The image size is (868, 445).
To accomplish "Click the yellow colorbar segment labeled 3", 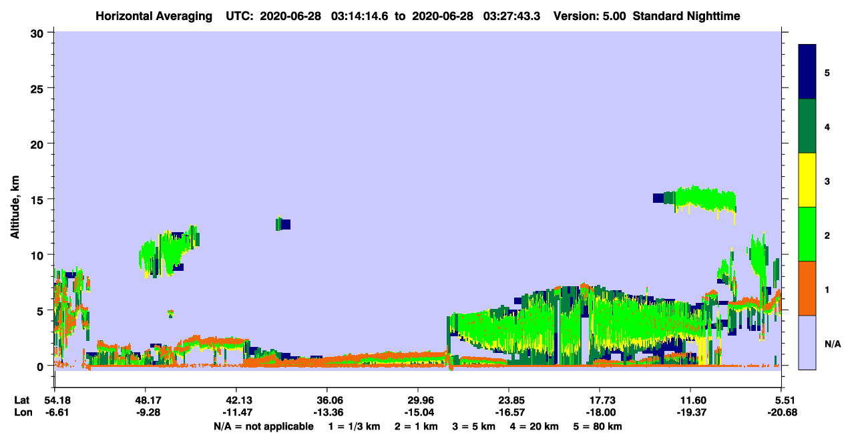I will pyautogui.click(x=807, y=180).
